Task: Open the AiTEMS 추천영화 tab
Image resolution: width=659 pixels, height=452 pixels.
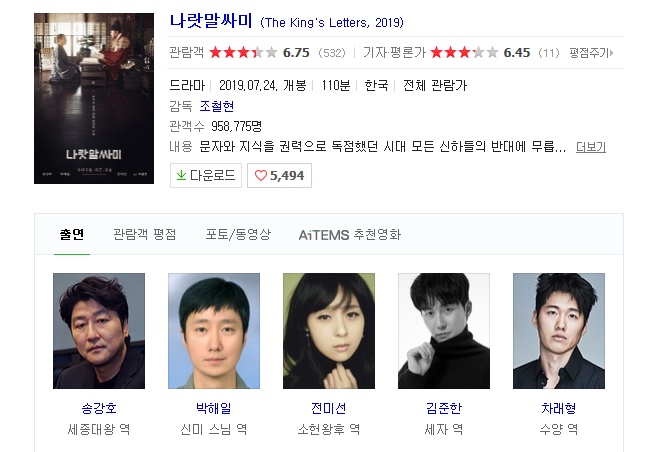Action: click(350, 235)
